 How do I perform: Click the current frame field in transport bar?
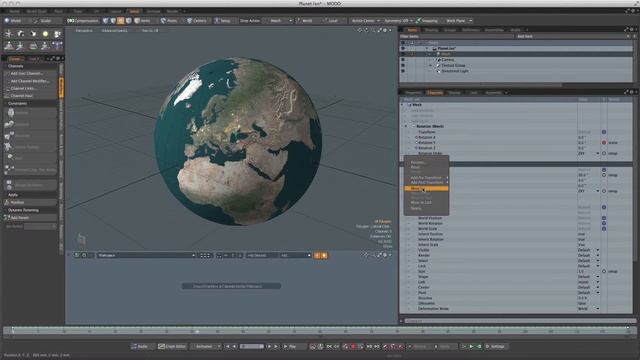(x=252, y=346)
